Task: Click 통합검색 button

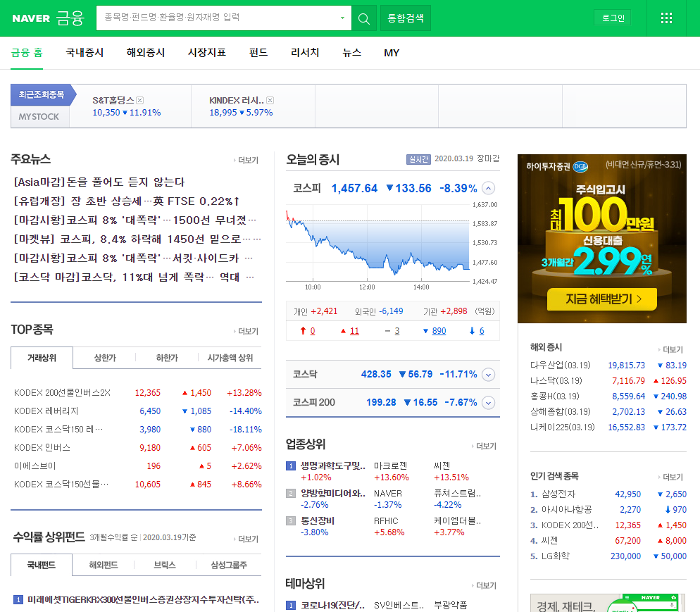Action: 406,18
